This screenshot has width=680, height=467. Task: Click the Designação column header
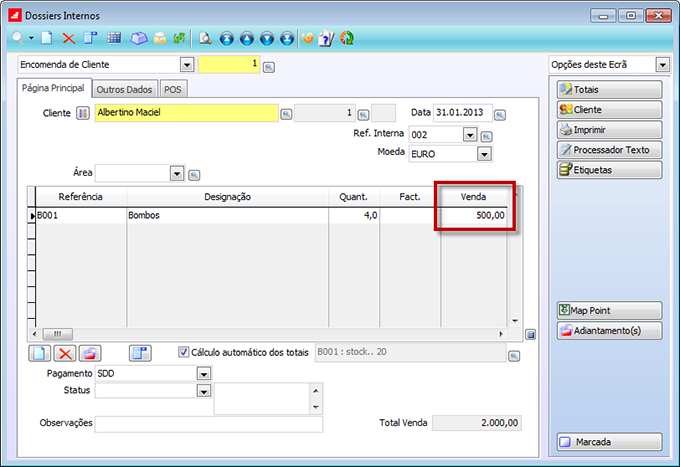tap(228, 197)
